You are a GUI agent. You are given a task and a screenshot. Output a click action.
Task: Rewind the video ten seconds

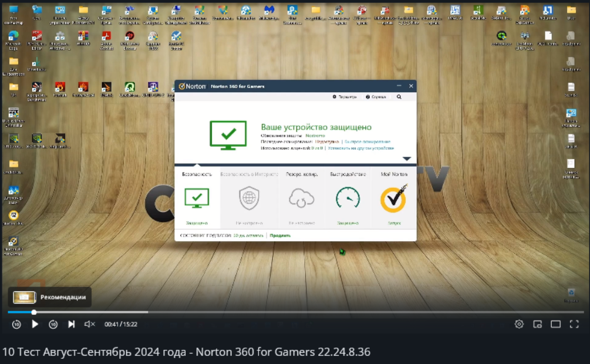tap(16, 324)
